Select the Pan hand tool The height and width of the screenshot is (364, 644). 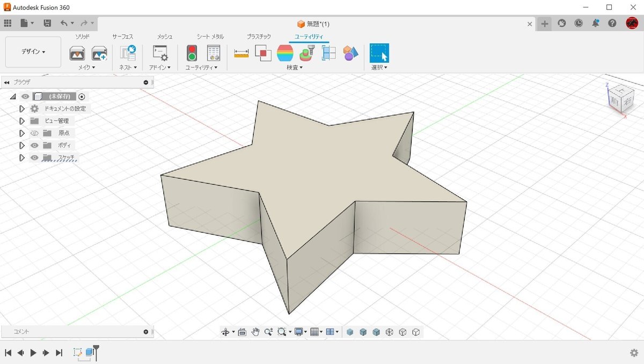click(255, 332)
